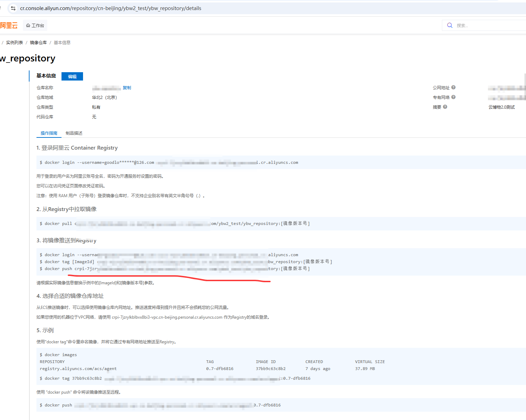Show help tooltip for 专有网络
This screenshot has width=526, height=420.
[453, 97]
